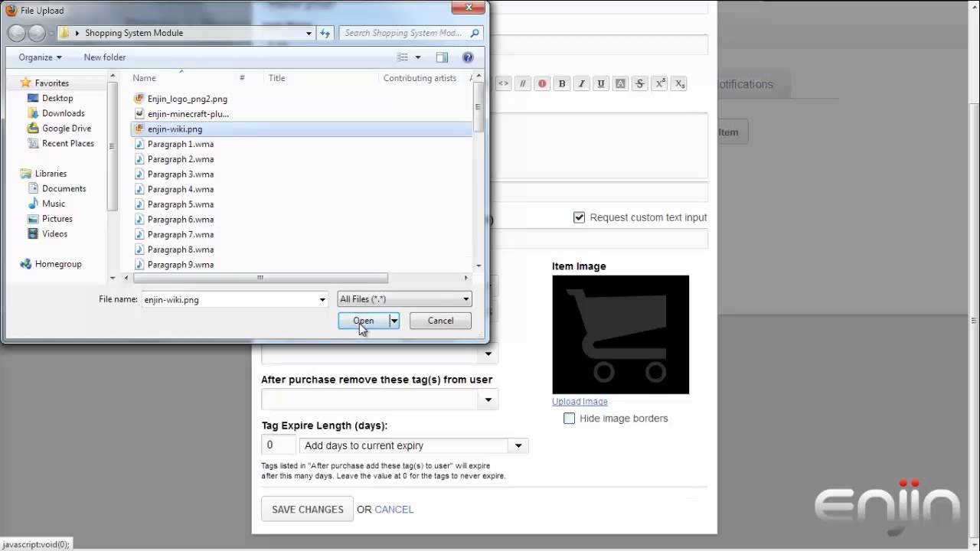Click the underline formatting icon
The image size is (980, 551).
601,84
